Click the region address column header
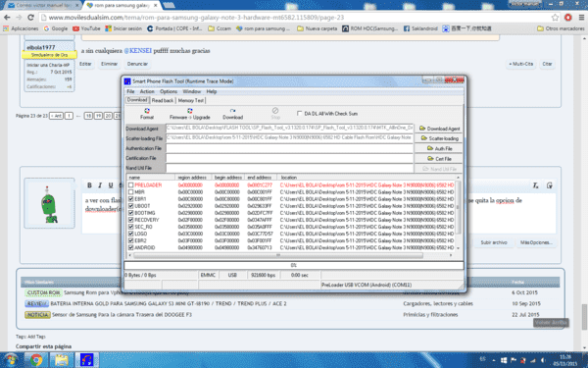This screenshot has height=368, width=588. point(193,178)
